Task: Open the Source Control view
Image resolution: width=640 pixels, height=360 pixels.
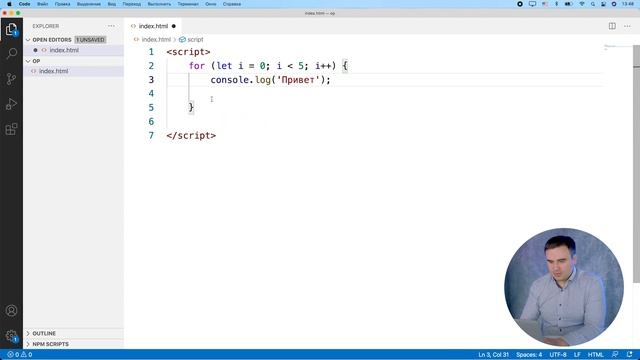Action: click(11, 79)
